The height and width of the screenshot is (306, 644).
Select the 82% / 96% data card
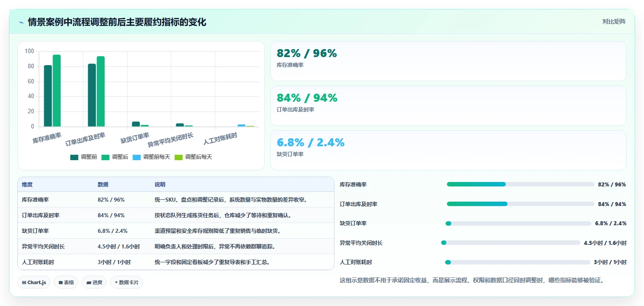click(x=448, y=61)
